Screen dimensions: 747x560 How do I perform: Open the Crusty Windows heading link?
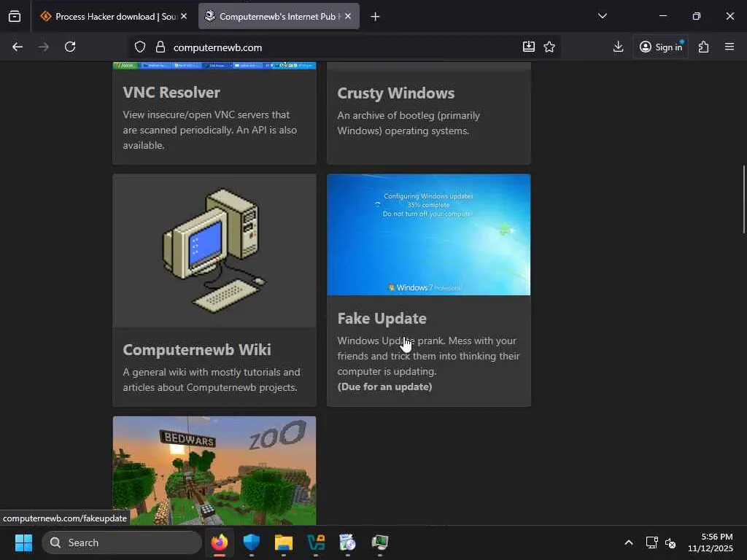click(396, 93)
